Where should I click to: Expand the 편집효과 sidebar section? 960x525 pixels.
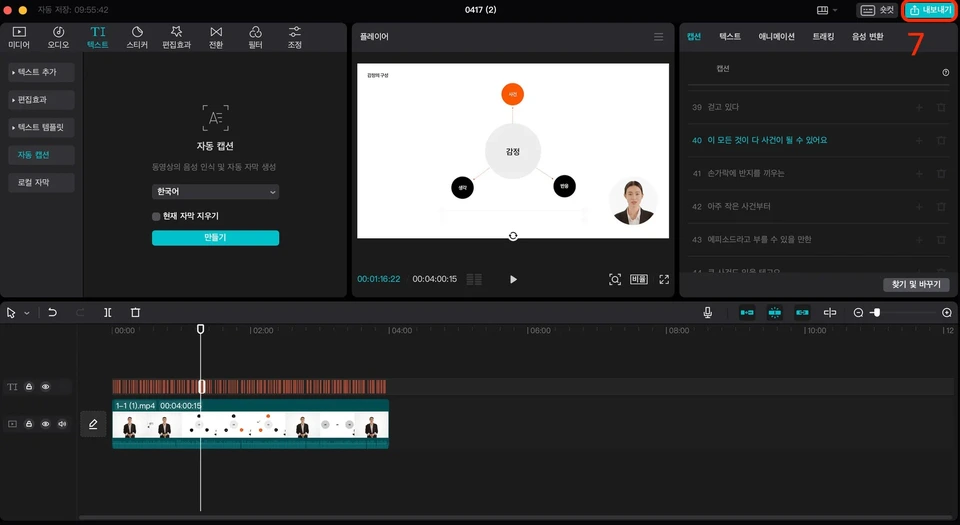pyautogui.click(x=42, y=100)
